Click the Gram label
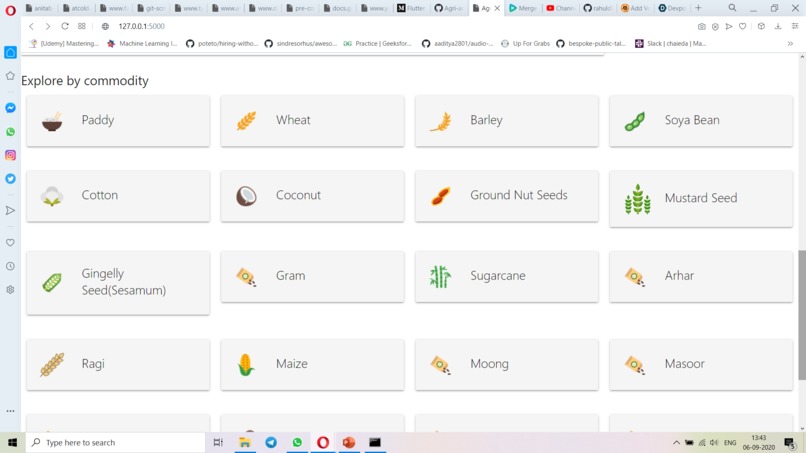The width and height of the screenshot is (806, 453). pyautogui.click(x=290, y=276)
